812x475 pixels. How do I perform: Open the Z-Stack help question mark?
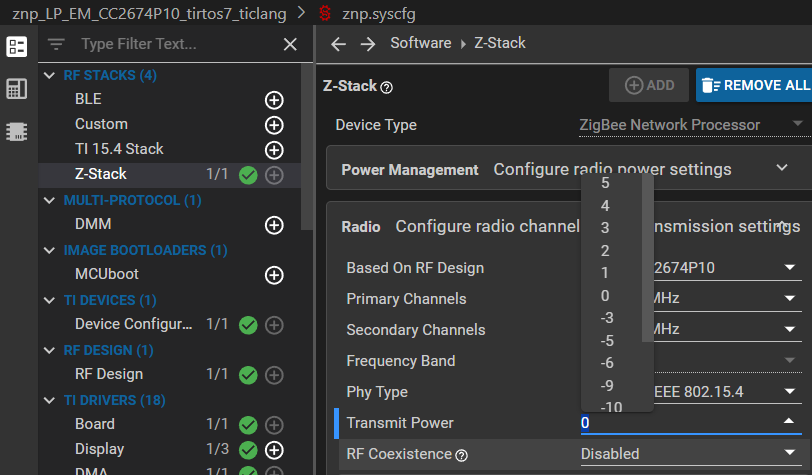click(386, 88)
